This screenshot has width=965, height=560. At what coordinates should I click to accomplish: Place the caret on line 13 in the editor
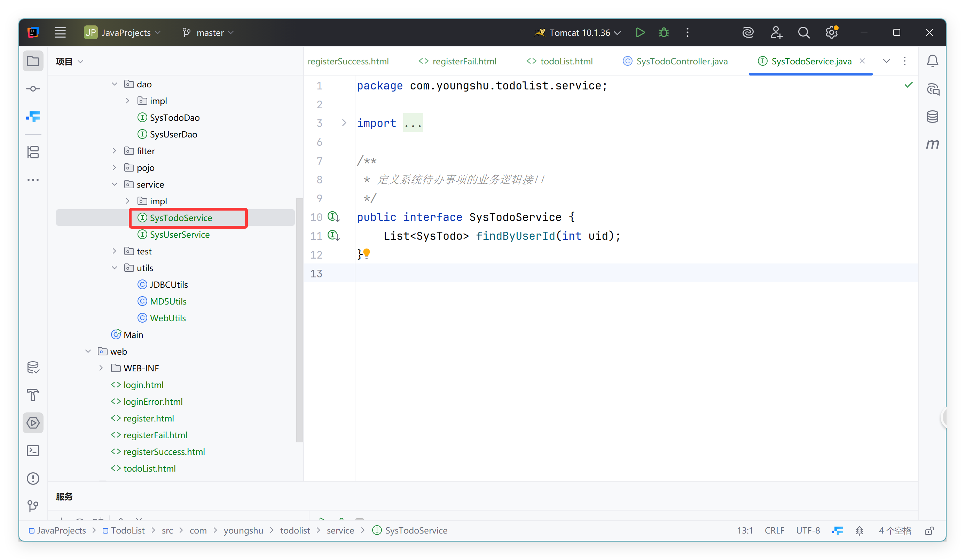(x=636, y=273)
